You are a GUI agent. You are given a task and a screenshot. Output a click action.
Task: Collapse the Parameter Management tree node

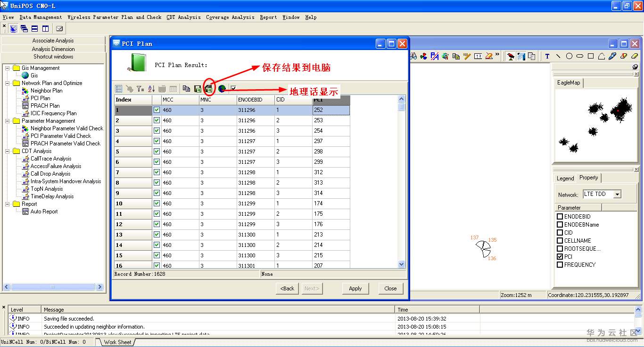tap(8, 121)
